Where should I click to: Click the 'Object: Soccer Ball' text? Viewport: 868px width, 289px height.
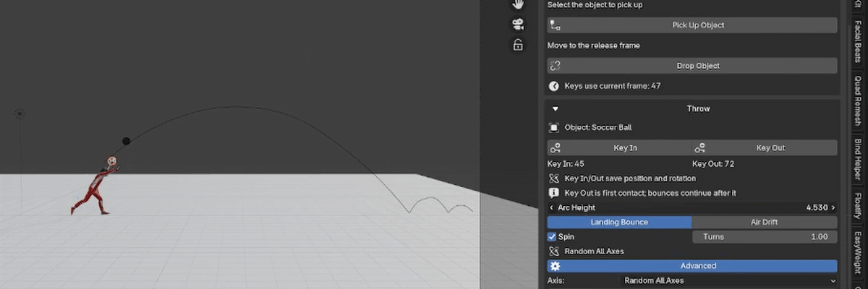tap(597, 128)
